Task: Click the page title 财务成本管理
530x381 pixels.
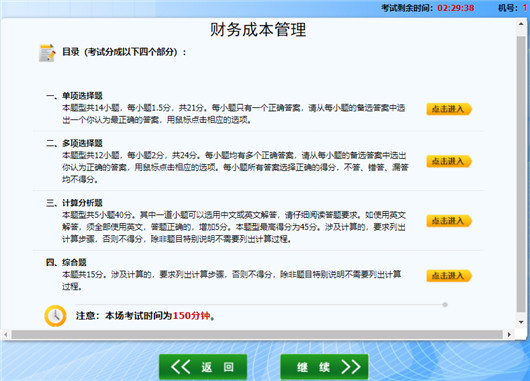Action: tap(258, 29)
